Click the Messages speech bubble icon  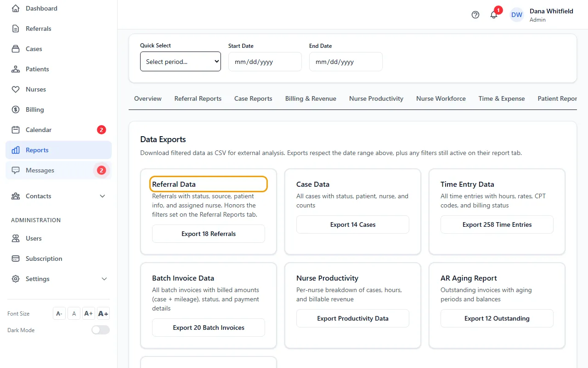tap(16, 170)
